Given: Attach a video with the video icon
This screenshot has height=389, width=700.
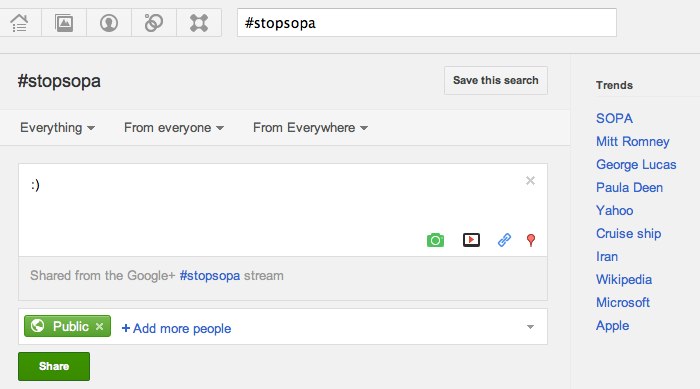Looking at the screenshot, I should [471, 240].
